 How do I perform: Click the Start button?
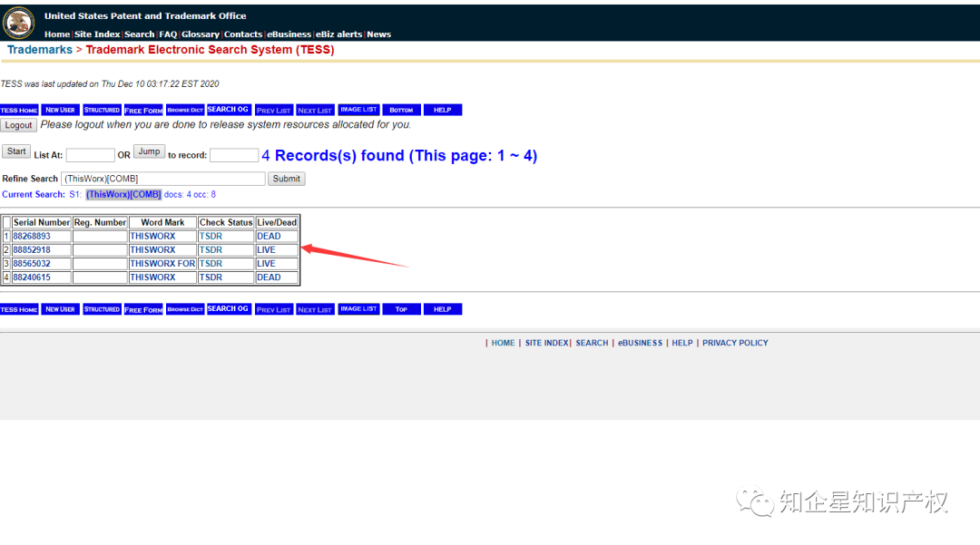click(x=16, y=151)
